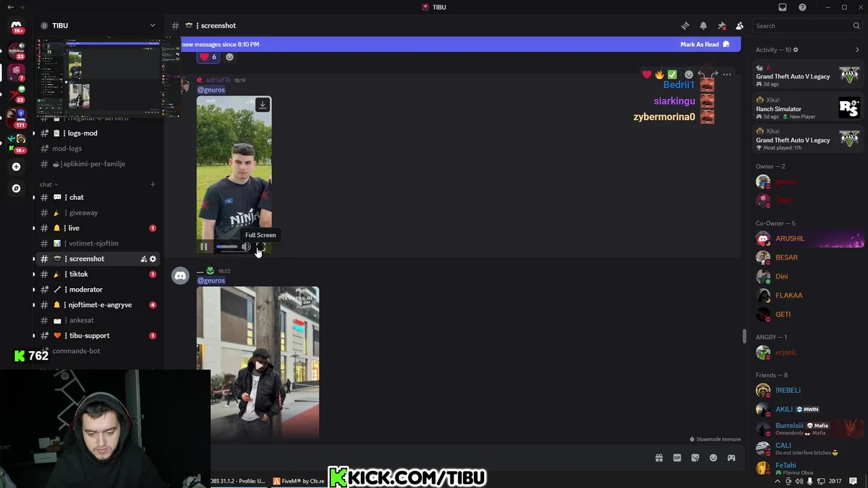Open the moderator channel
The width and height of the screenshot is (868, 488).
(x=97, y=289)
